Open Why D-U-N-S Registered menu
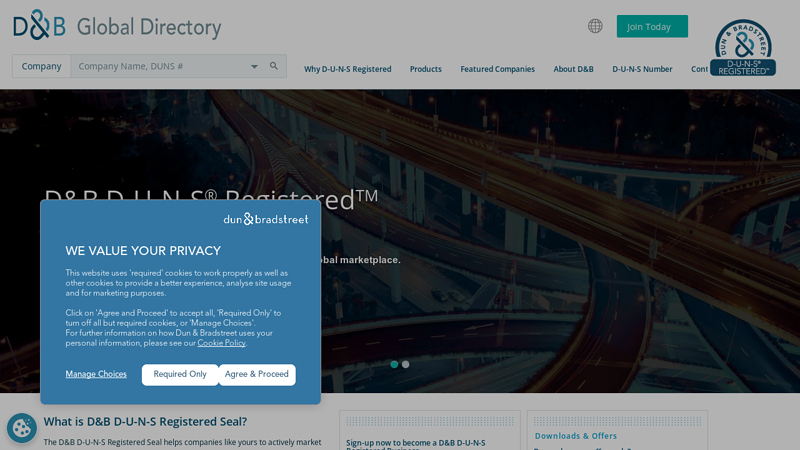The image size is (800, 450). click(347, 69)
